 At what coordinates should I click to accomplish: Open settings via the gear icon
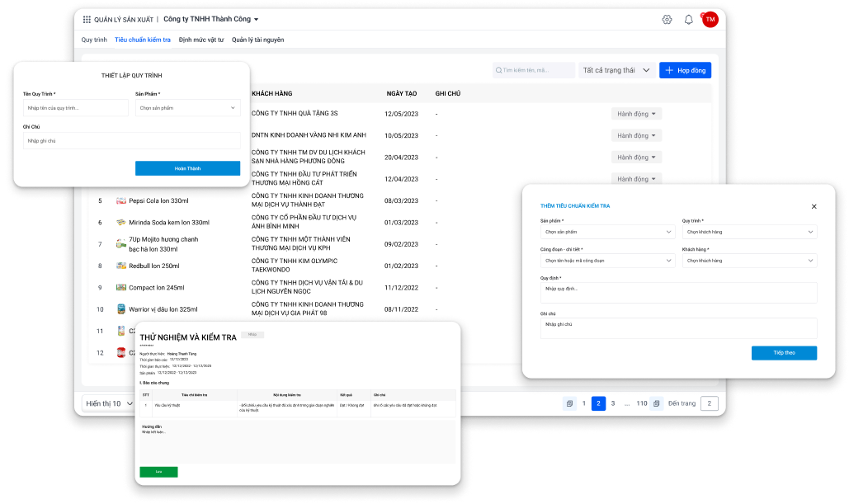[x=667, y=20]
